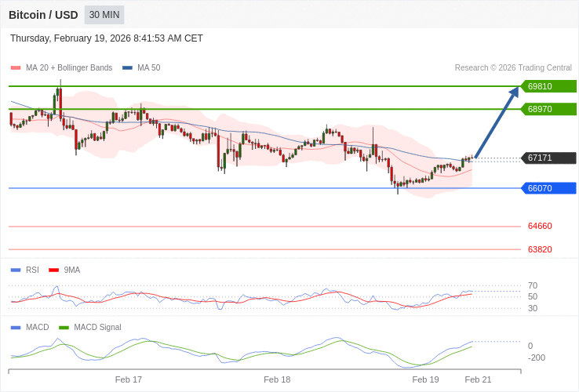Click the 9MA legend color marker
Screen dimensions: 579x392
click(53, 270)
